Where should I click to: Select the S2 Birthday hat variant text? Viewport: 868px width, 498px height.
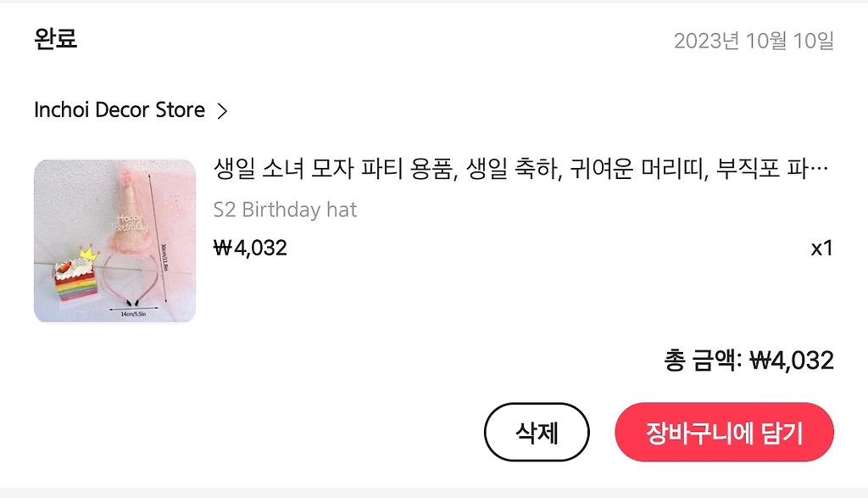[285, 210]
